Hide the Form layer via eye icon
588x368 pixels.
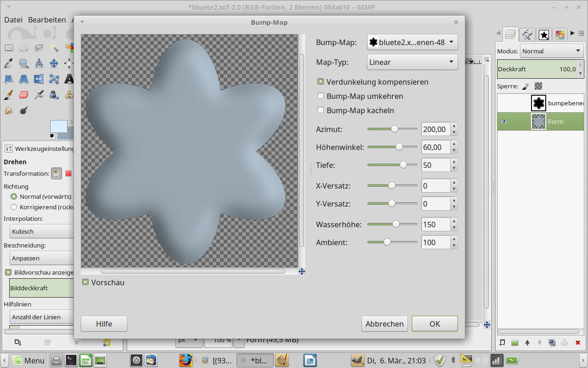pos(504,121)
